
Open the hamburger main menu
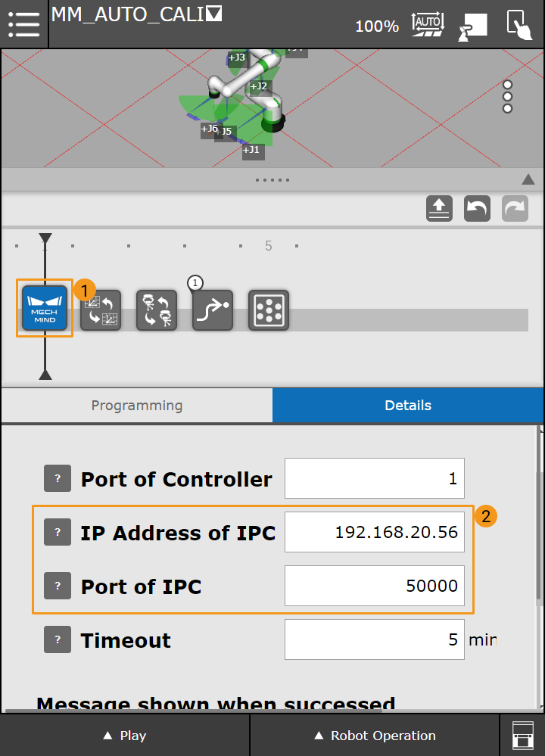[x=23, y=23]
